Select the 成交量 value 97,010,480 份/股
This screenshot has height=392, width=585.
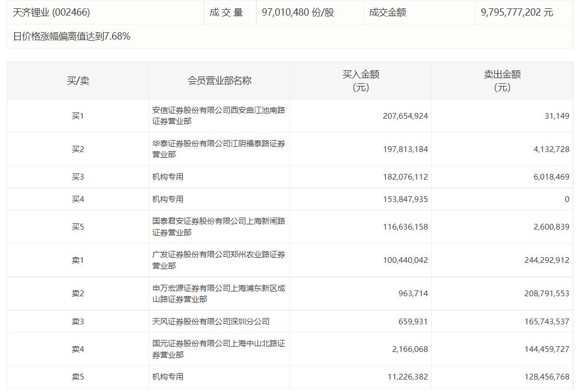click(297, 12)
